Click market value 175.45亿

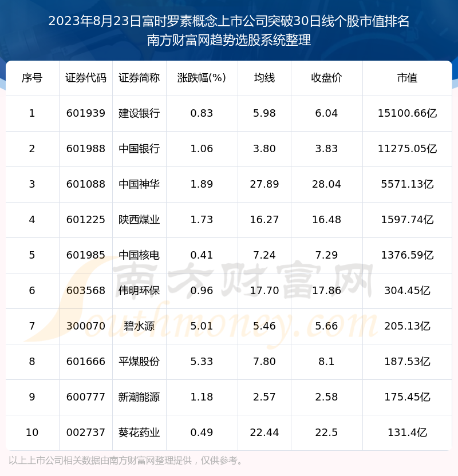(x=407, y=398)
